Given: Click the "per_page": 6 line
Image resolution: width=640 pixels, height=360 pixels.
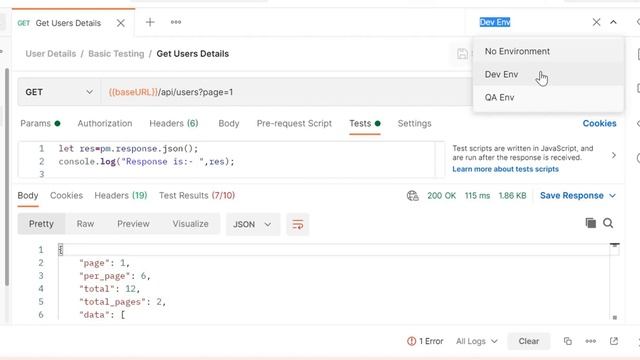Looking at the screenshot, I should [x=115, y=276].
